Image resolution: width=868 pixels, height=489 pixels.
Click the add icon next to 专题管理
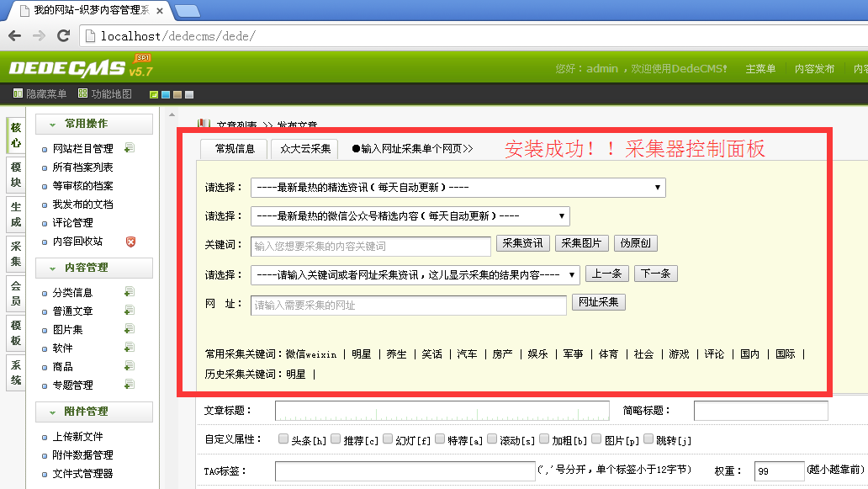129,385
